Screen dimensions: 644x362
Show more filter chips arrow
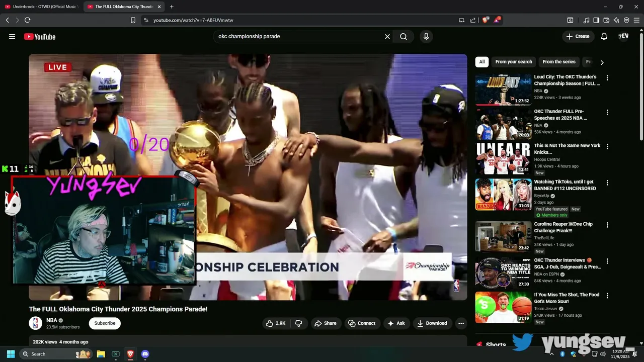click(x=602, y=62)
